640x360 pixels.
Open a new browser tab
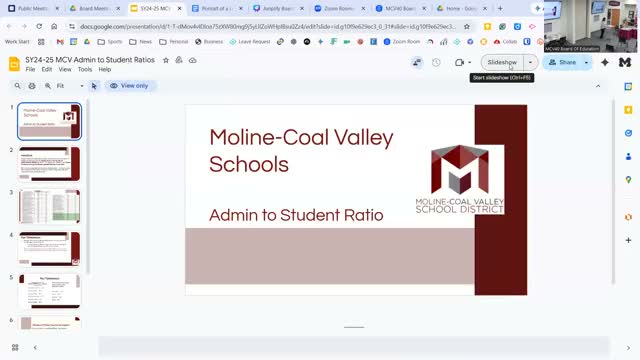[500, 8]
